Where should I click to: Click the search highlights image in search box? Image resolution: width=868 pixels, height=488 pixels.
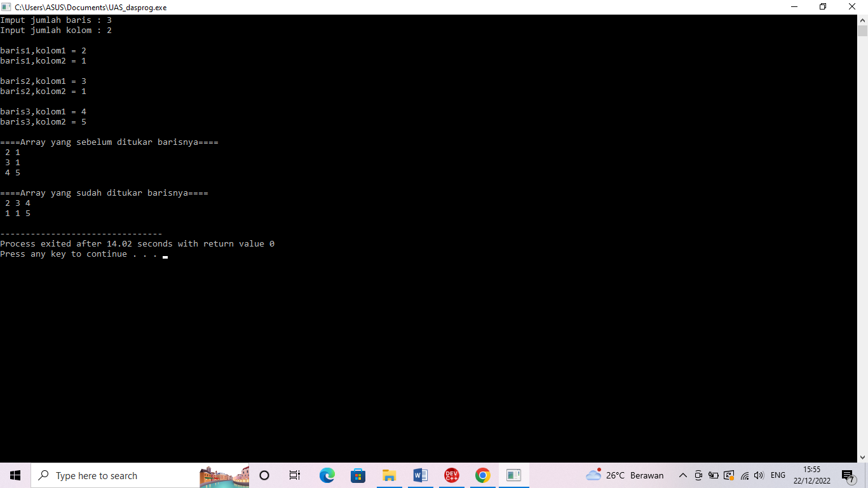point(224,476)
